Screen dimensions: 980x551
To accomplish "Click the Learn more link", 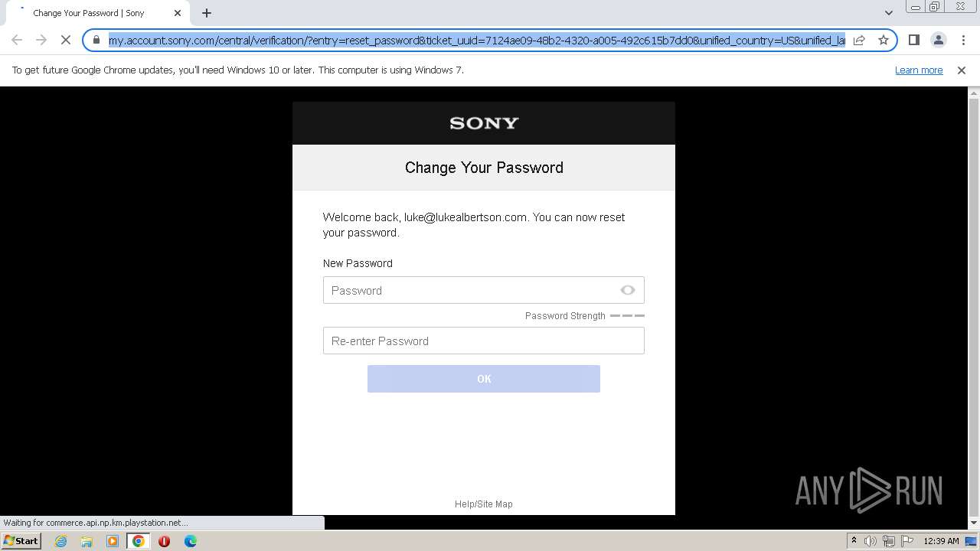I will (x=919, y=70).
